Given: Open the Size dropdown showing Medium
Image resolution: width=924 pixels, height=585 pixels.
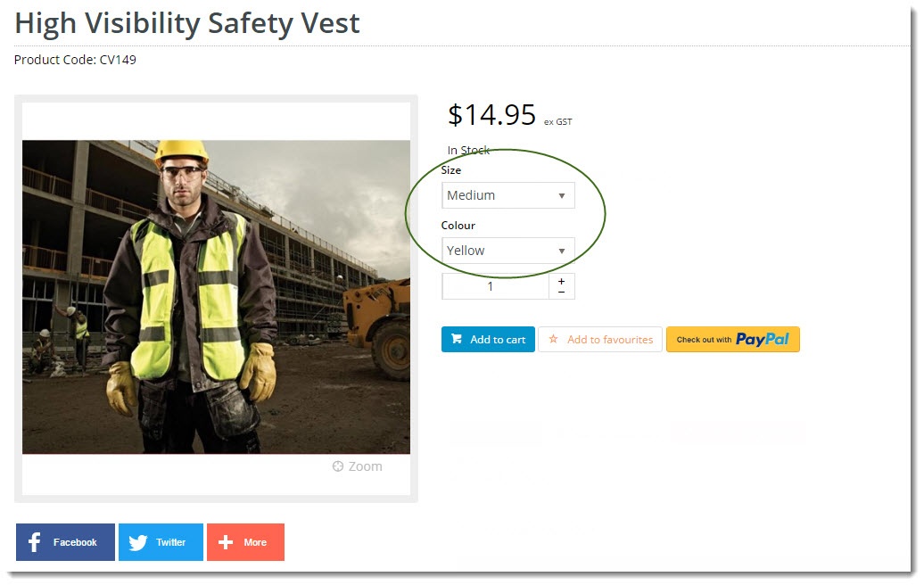Looking at the screenshot, I should point(508,195).
